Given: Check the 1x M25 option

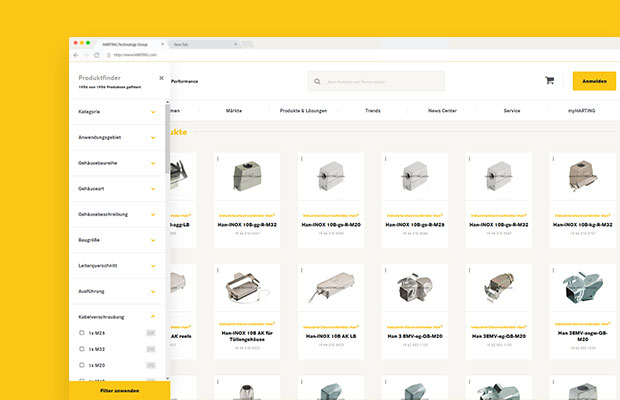Looking at the screenshot, I should coord(82,333).
